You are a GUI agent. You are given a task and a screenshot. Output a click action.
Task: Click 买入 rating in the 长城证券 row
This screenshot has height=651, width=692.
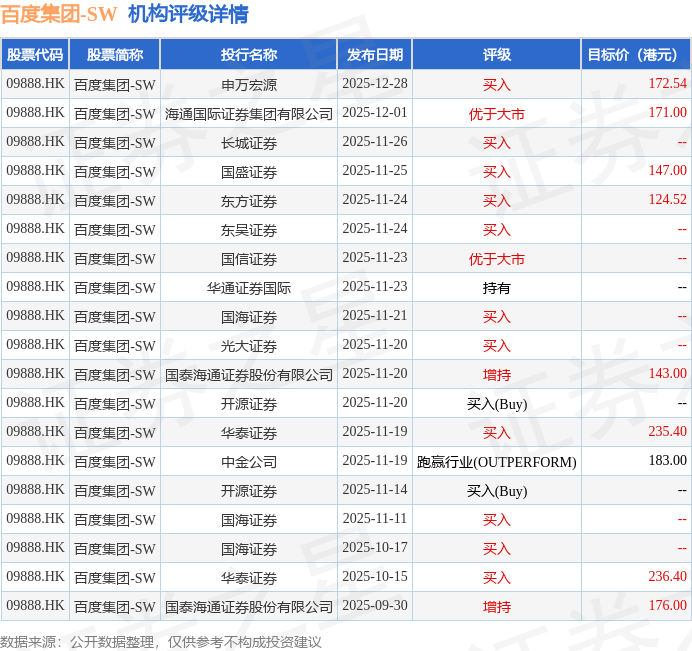[496, 143]
